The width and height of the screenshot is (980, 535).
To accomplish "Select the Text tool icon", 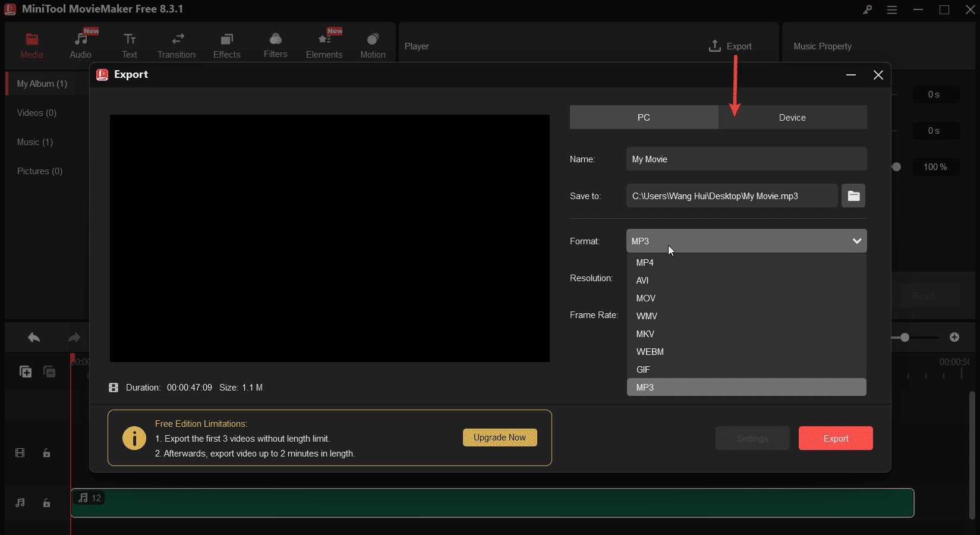I will pos(130,40).
